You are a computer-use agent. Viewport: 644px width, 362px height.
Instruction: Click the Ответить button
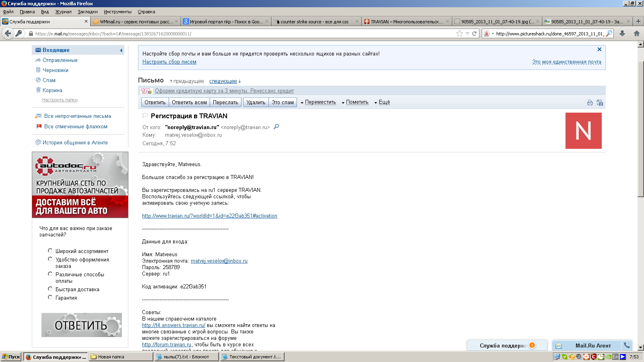click(x=155, y=102)
